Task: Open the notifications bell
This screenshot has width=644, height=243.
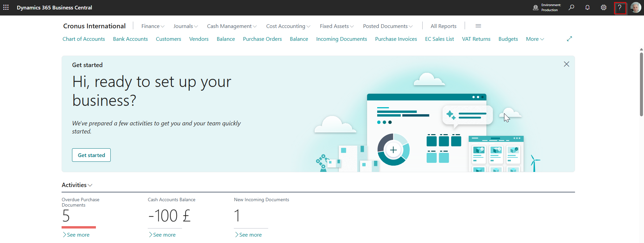Action: (x=587, y=7)
